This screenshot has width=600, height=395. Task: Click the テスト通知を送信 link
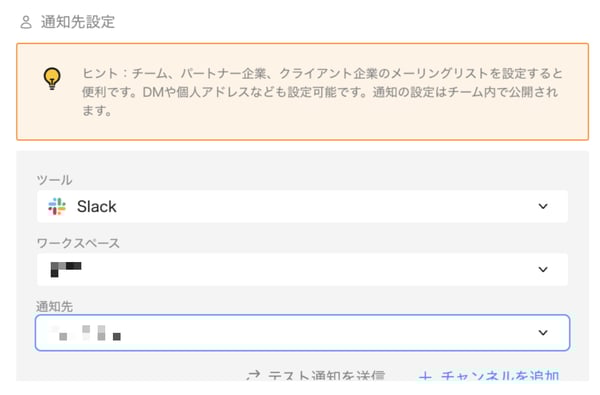pyautogui.click(x=326, y=376)
